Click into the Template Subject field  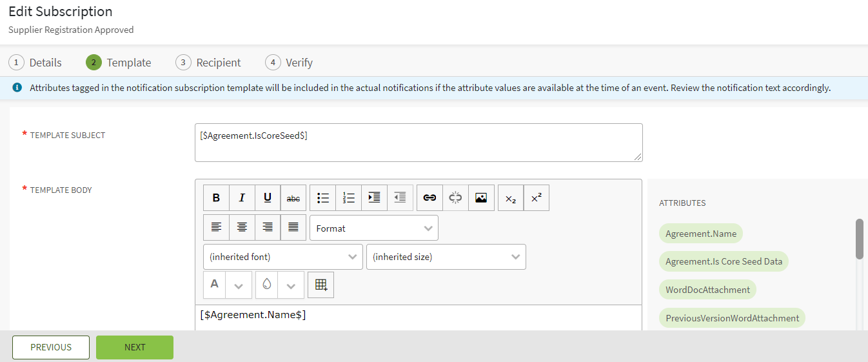tap(418, 143)
